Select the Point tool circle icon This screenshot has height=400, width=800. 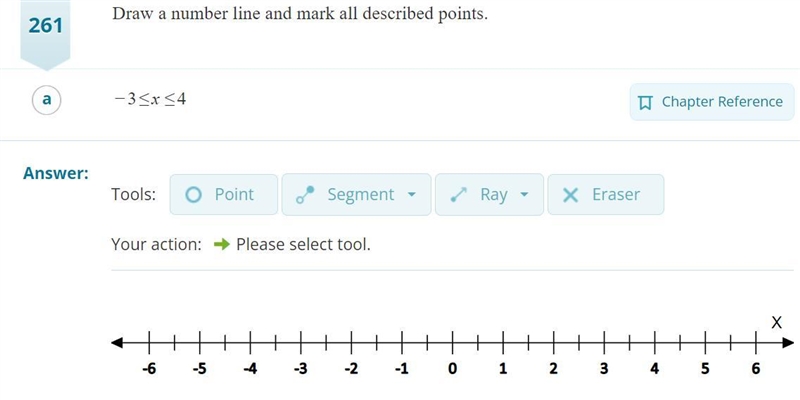(x=193, y=194)
